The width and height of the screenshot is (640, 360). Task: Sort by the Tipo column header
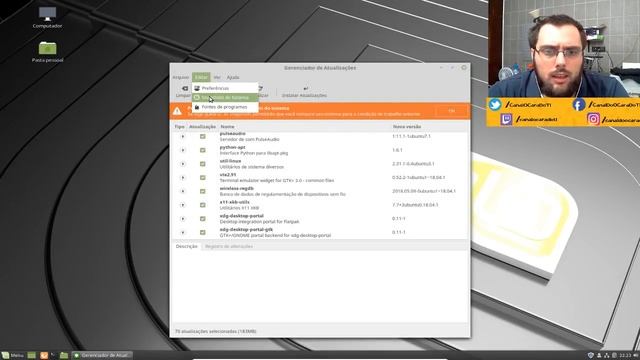[x=180, y=127]
